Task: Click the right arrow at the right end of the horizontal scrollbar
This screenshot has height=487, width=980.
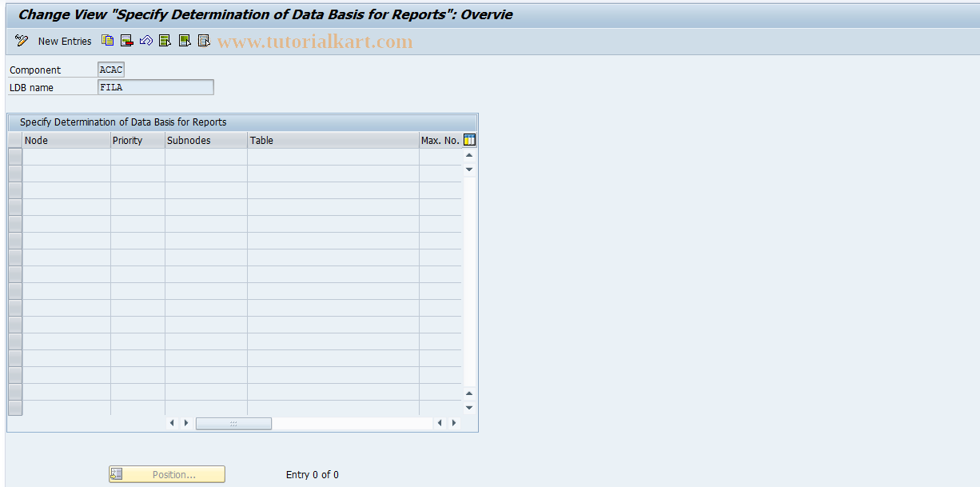Action: [455, 423]
